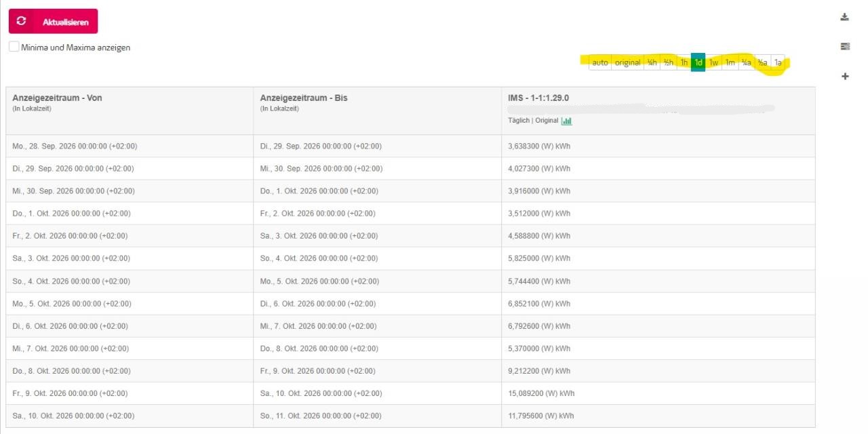Switch resolution to ¼h
868x434 pixels.
pyautogui.click(x=652, y=62)
